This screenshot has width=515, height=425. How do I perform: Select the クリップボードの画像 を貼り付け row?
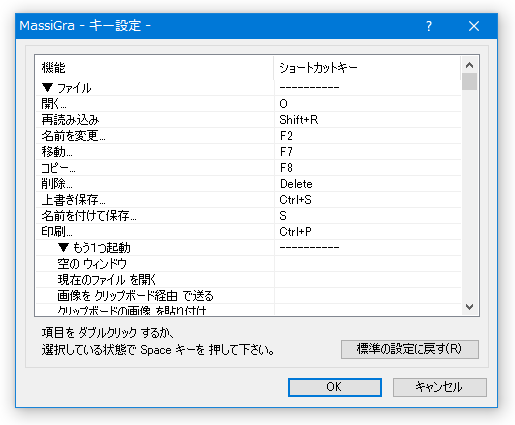point(248,309)
